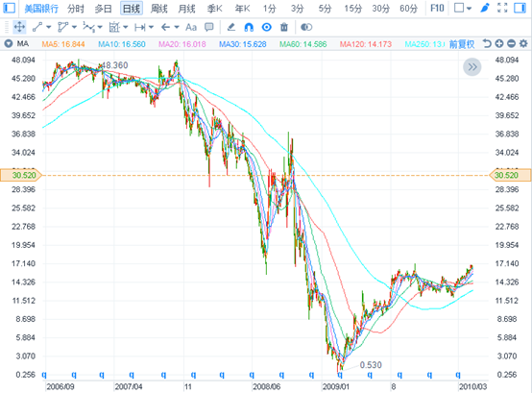Open the F10 company info
Viewport: 532px width, 393px height.
click(437, 8)
